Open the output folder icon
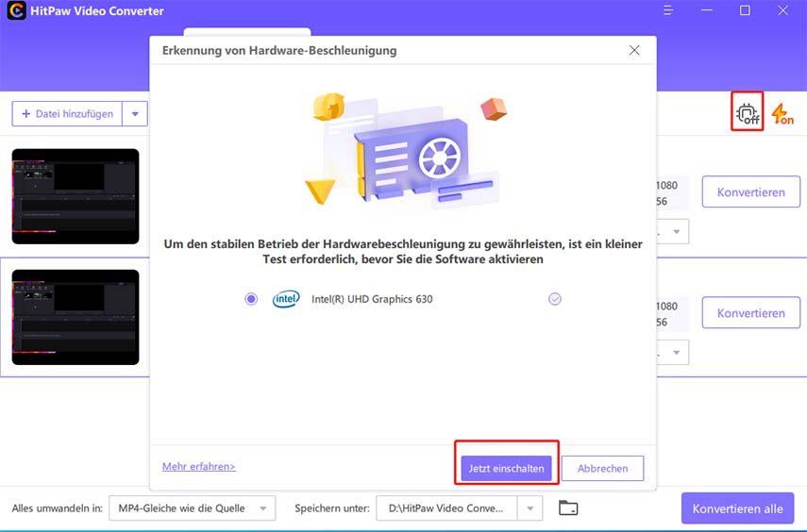This screenshot has width=807, height=532. point(568,507)
